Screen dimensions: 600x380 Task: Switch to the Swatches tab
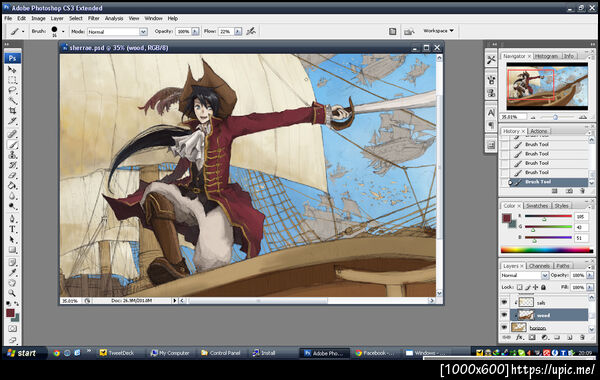537,205
